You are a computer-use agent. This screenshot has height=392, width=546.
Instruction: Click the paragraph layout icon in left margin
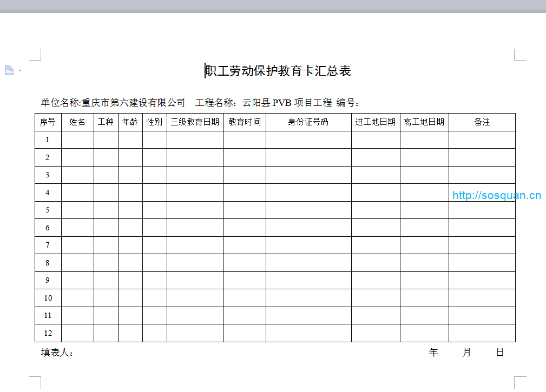[9, 70]
